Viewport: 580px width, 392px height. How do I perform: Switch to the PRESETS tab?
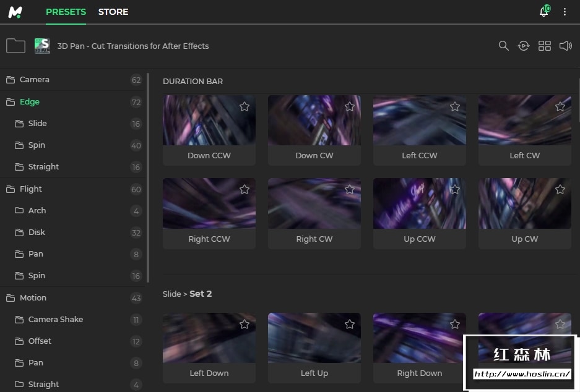66,12
